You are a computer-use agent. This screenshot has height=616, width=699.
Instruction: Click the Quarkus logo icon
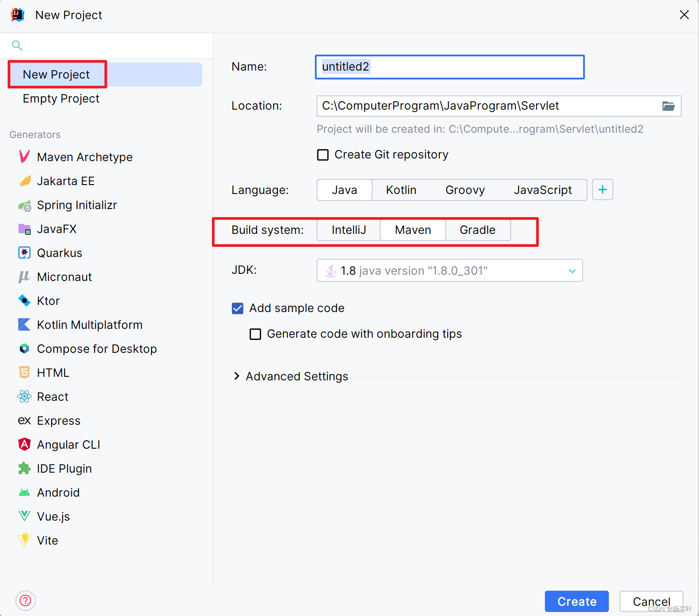[24, 253]
